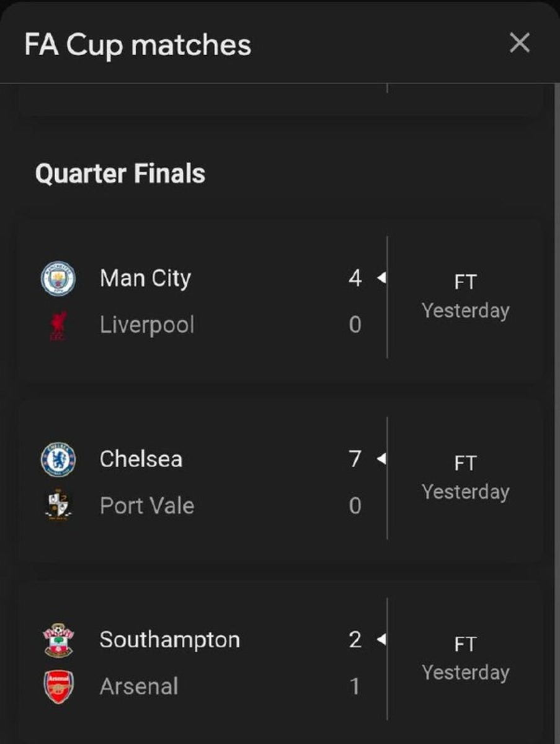560x744 pixels.
Task: Click the Arsenal club crest
Action: 58,686
